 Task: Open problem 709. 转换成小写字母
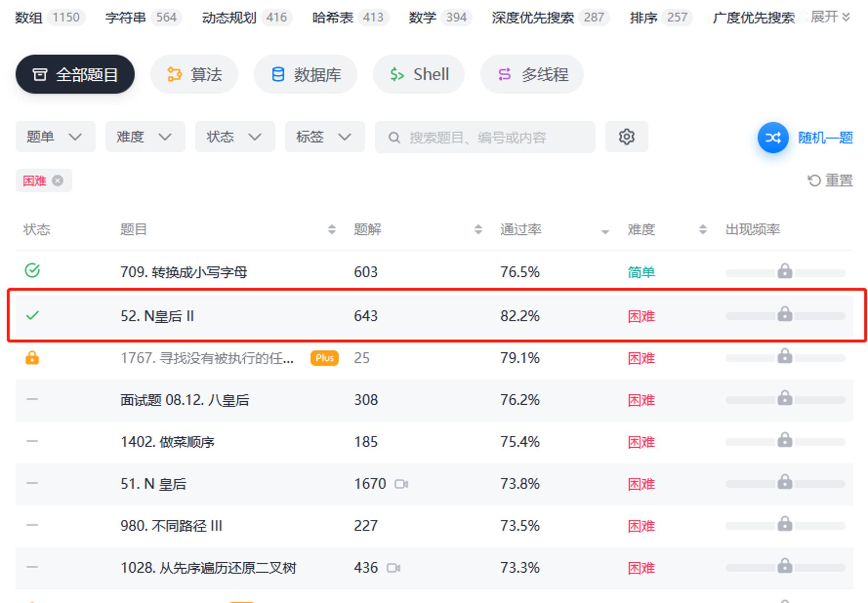(x=184, y=272)
